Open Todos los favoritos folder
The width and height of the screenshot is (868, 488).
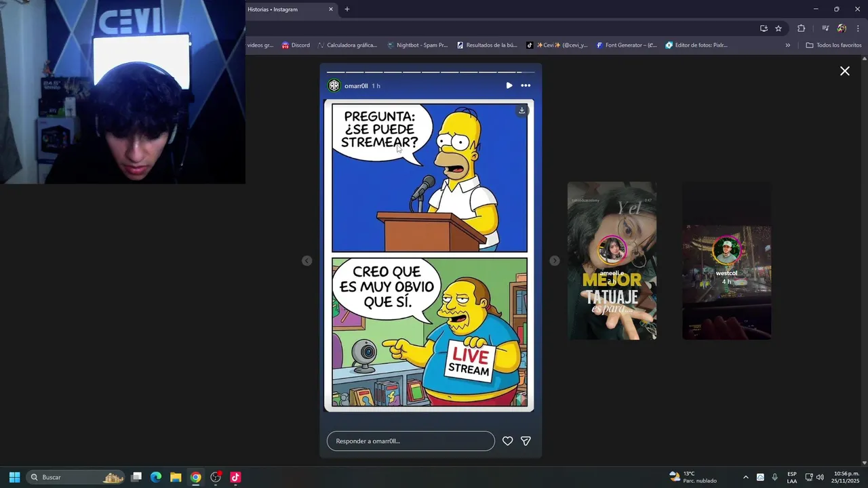834,45
